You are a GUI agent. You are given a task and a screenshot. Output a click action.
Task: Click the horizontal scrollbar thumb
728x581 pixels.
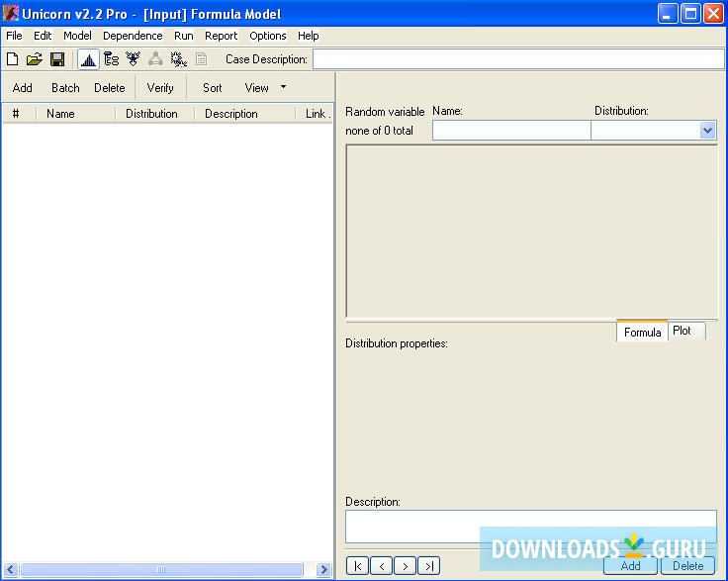(x=161, y=569)
